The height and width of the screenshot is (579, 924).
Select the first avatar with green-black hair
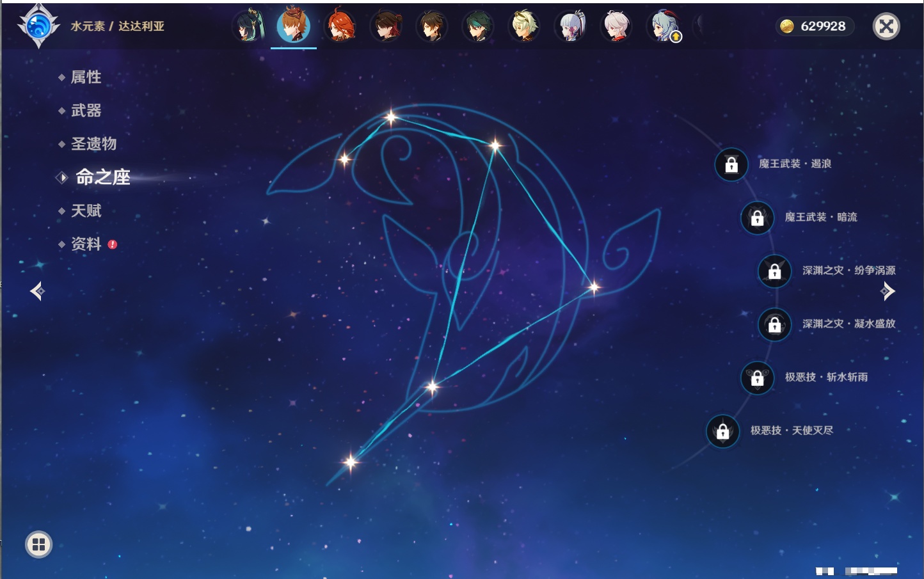pyautogui.click(x=248, y=26)
